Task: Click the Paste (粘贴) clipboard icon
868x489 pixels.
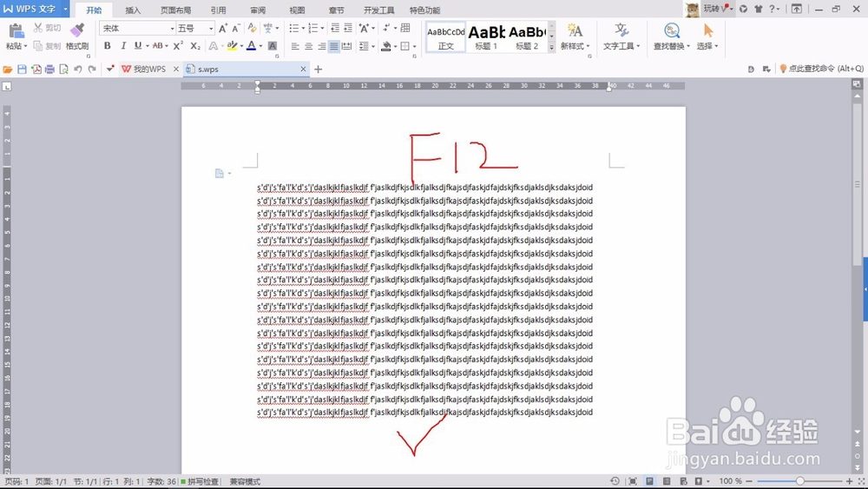Action: coord(16,31)
